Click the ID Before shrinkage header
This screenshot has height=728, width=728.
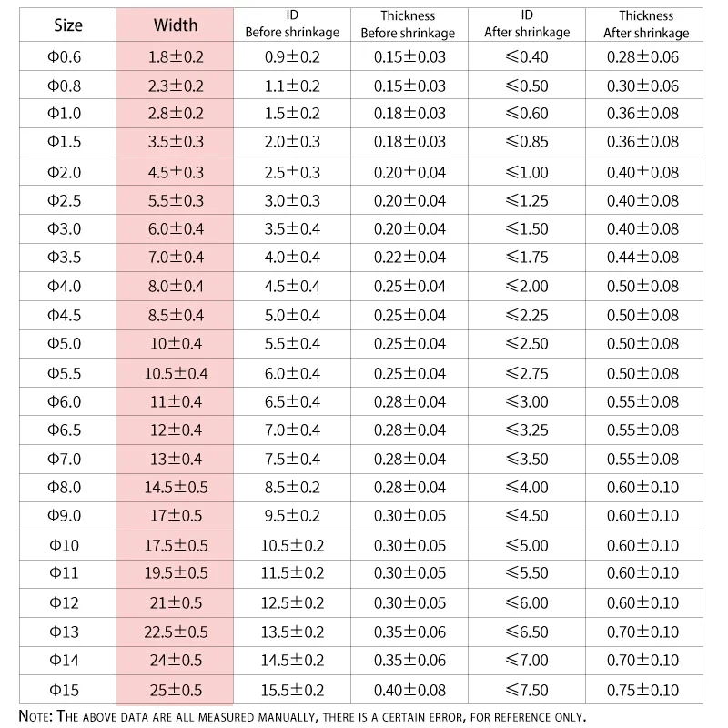292,25
